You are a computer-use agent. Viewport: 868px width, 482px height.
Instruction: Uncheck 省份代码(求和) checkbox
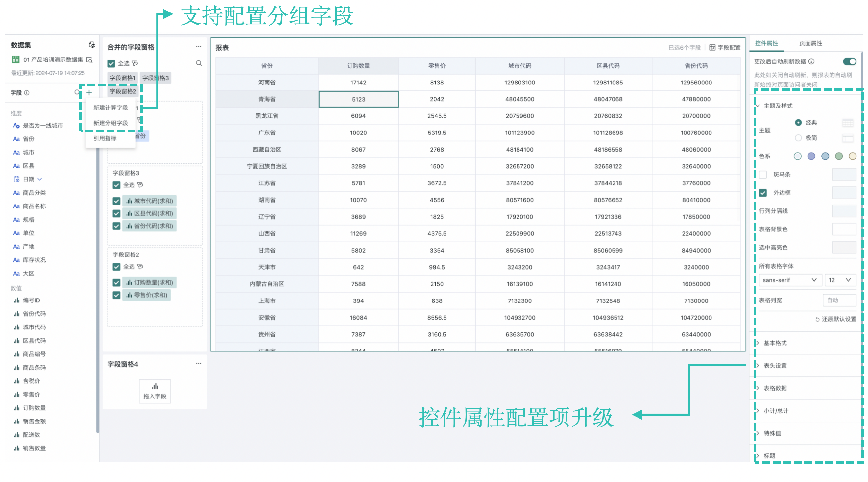click(x=117, y=226)
